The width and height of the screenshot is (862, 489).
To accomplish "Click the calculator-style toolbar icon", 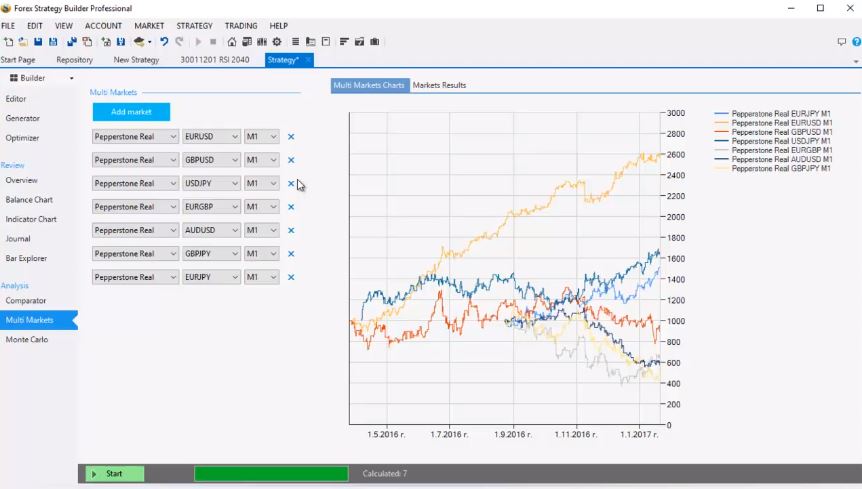I will pos(247,42).
